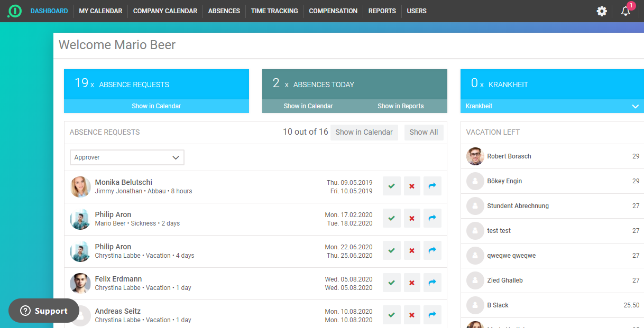Approve Andreas Seitz's vacation request
This screenshot has width=644, height=328.
[391, 315]
